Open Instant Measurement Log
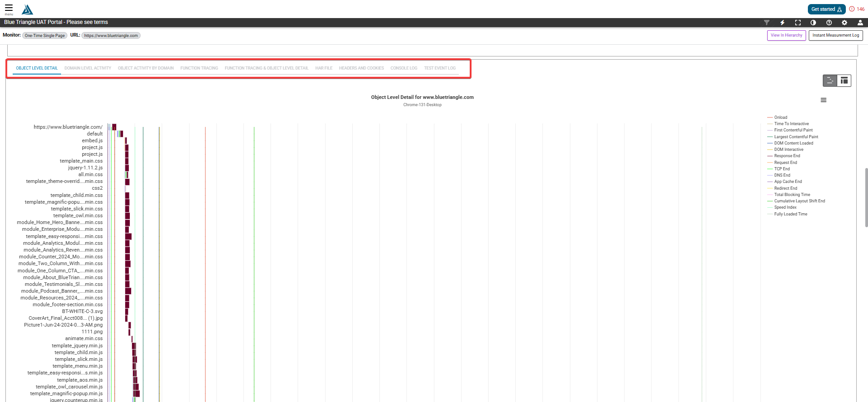Screen dimensions: 868x402 pos(835,35)
